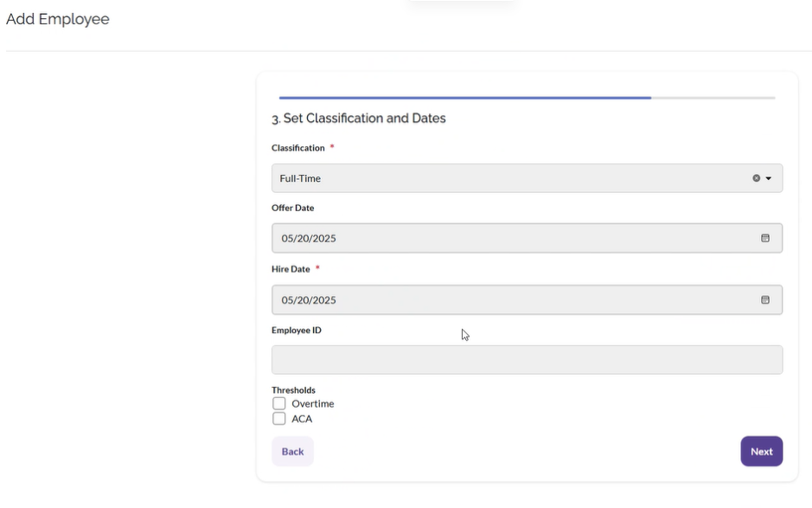Focus the empty Employee ID field
The height and width of the screenshot is (508, 812).
[x=527, y=360]
